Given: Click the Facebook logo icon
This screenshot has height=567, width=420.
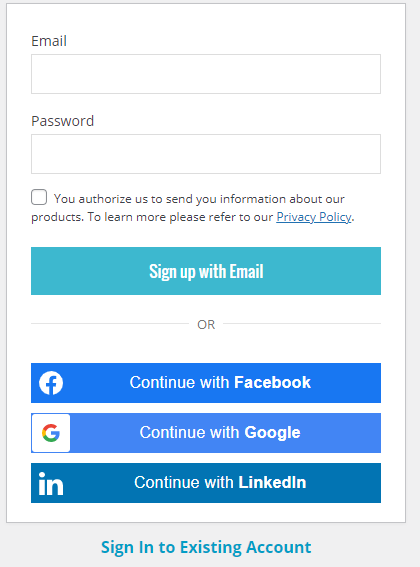Looking at the screenshot, I should [51, 383].
